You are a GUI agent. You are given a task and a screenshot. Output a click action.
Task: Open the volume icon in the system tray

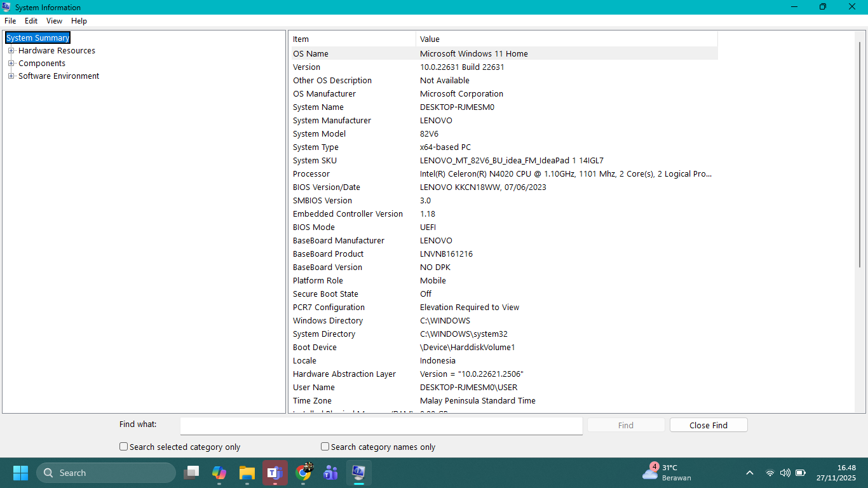coord(785,473)
